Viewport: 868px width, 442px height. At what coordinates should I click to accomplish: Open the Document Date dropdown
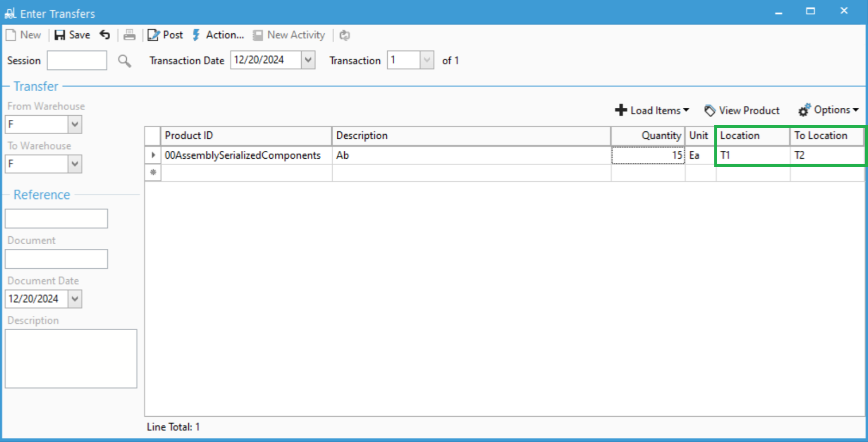[x=75, y=299]
